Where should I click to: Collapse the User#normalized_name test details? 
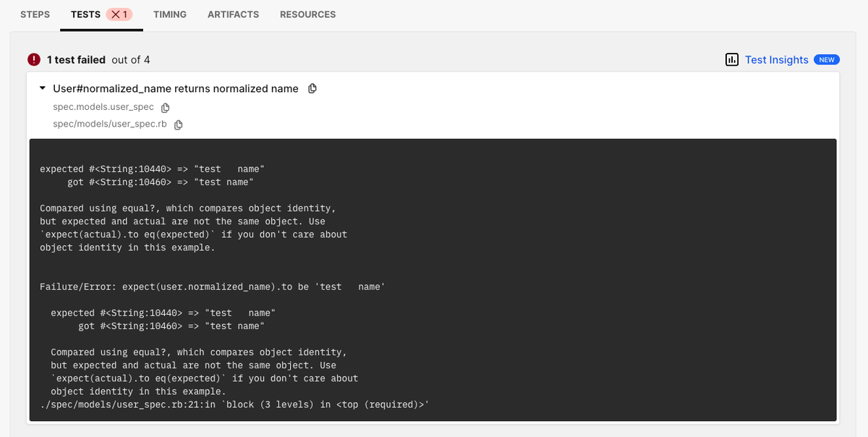(43, 88)
